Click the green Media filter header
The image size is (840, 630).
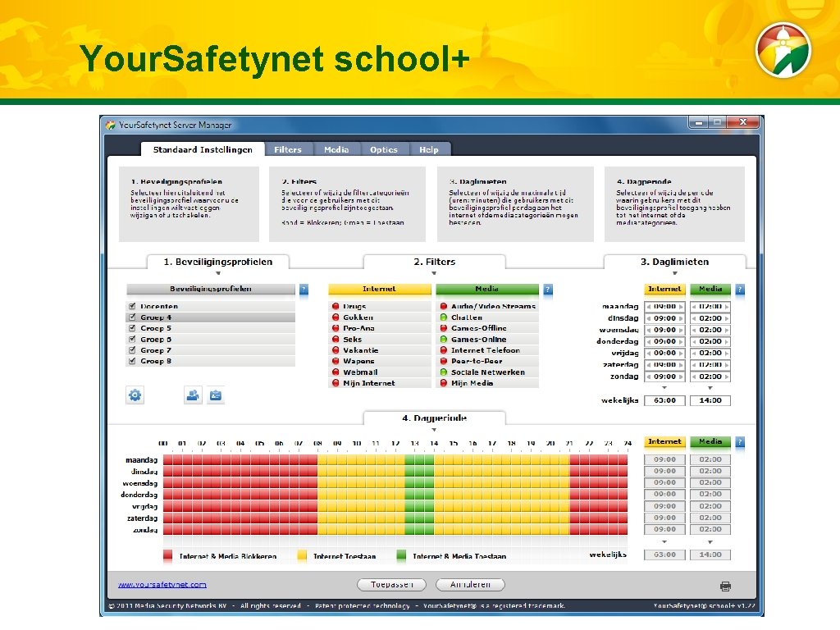point(487,290)
